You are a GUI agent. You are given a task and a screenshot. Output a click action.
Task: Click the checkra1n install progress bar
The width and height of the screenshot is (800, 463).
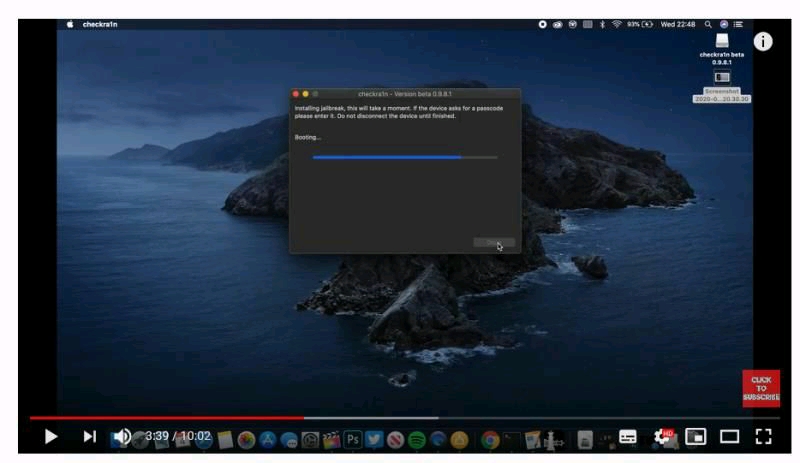[405, 157]
